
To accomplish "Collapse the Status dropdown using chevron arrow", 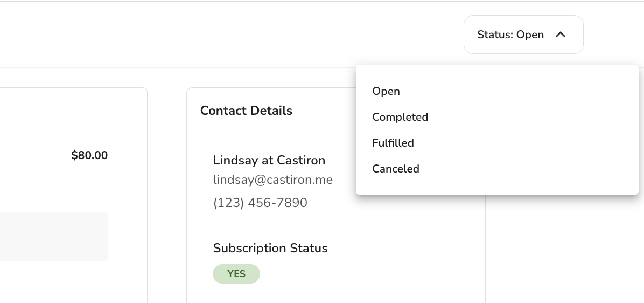I will pos(560,35).
